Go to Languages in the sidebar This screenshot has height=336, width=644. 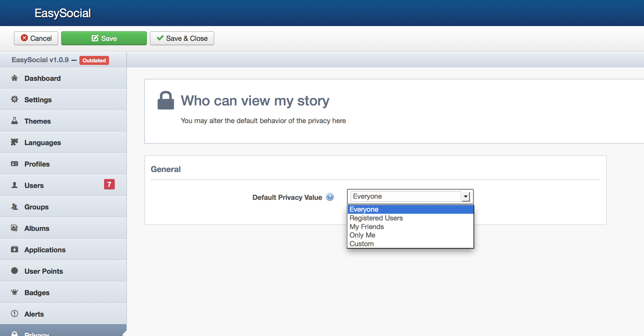click(63, 143)
